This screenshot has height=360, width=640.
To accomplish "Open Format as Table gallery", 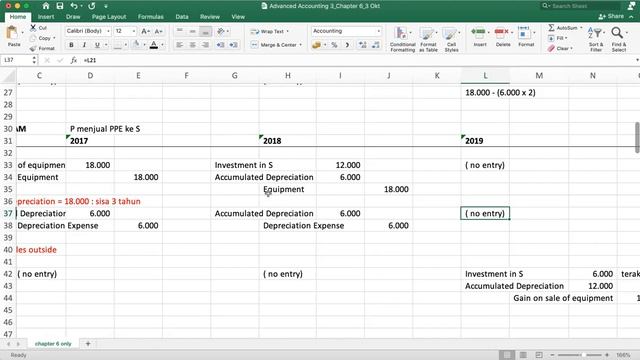I will click(428, 39).
